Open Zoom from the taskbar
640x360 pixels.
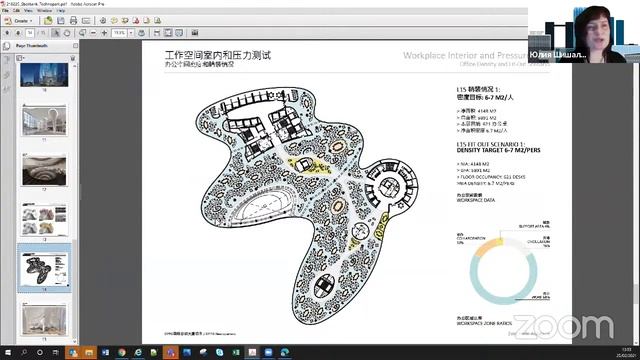point(268,352)
